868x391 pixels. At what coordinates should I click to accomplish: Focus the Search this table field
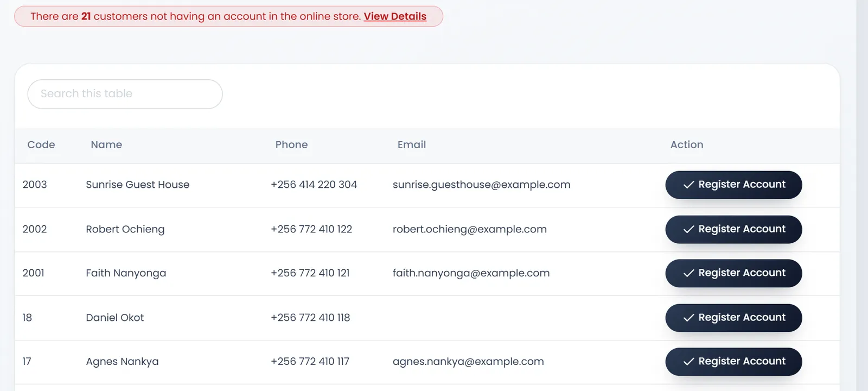(125, 94)
